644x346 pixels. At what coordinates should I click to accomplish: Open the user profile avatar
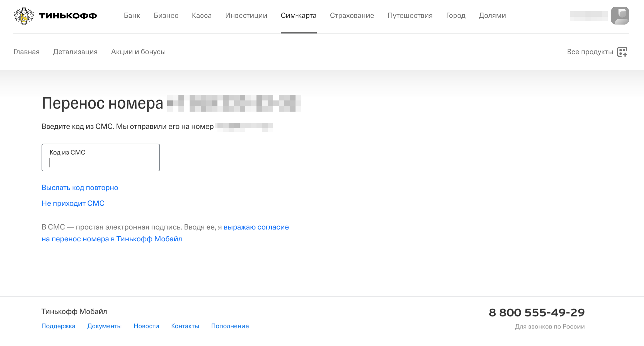620,16
